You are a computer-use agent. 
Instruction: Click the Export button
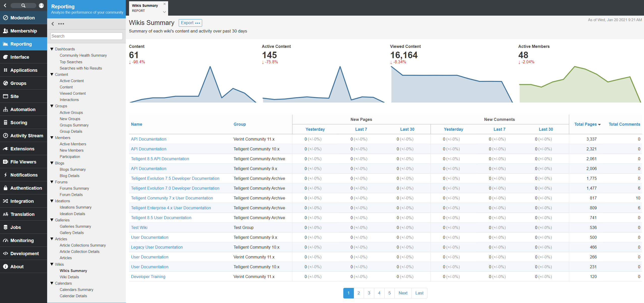click(x=190, y=23)
